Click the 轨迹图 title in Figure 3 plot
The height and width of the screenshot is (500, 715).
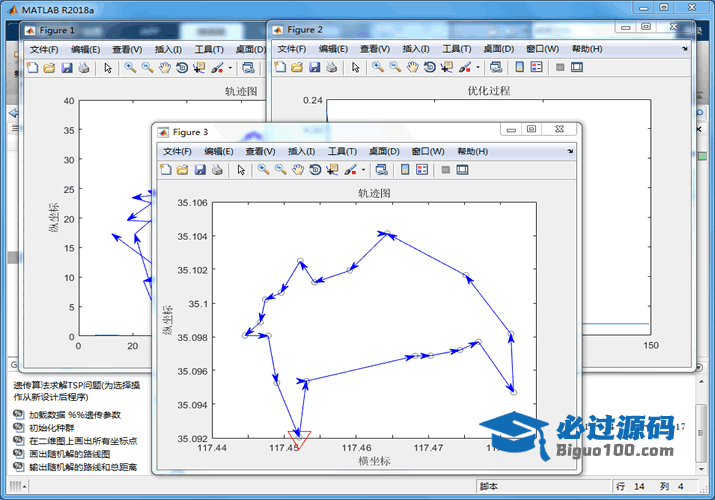[374, 193]
